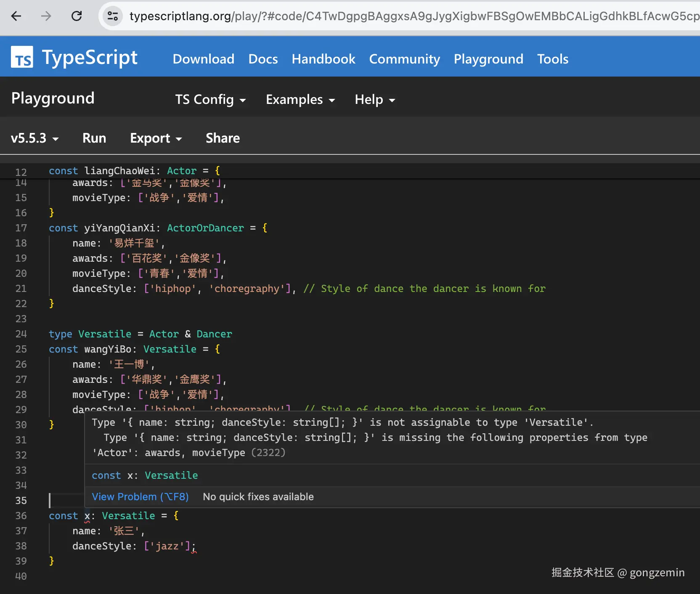This screenshot has width=700, height=594.
Task: Open the Download page
Action: click(x=204, y=59)
